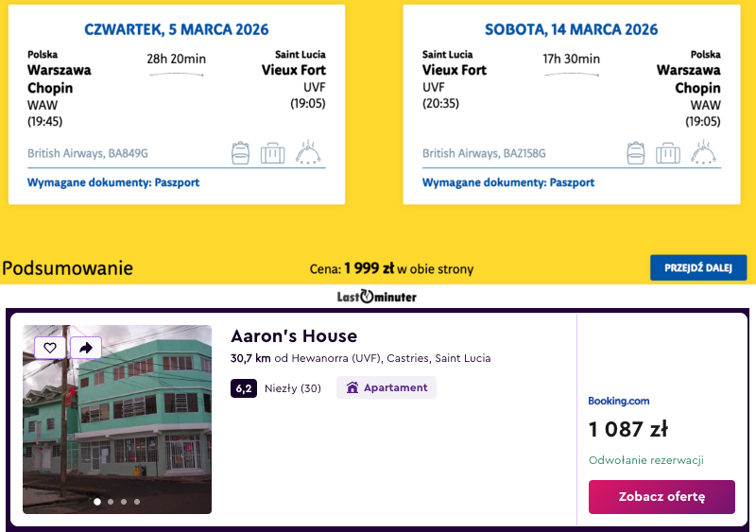Open the Aaron's House title link
756x532 pixels.
pos(294,335)
